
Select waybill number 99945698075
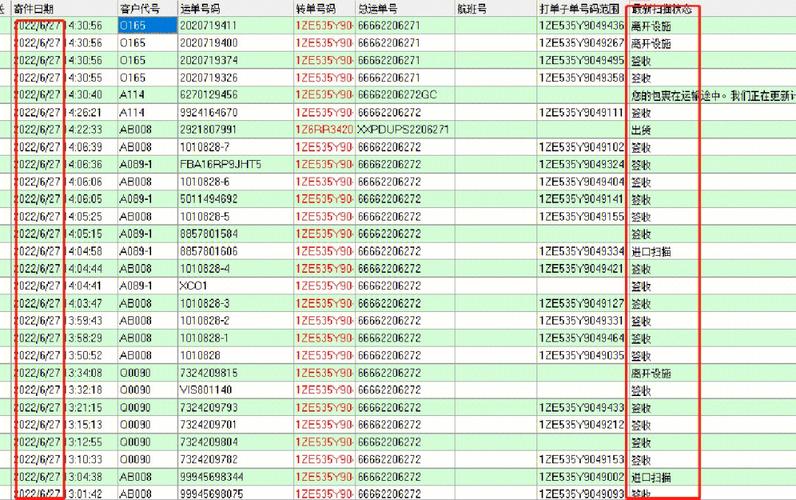212,493
